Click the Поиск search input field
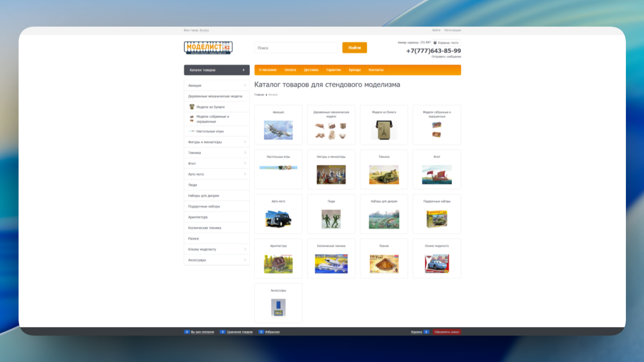The image size is (644, 362). tap(296, 48)
